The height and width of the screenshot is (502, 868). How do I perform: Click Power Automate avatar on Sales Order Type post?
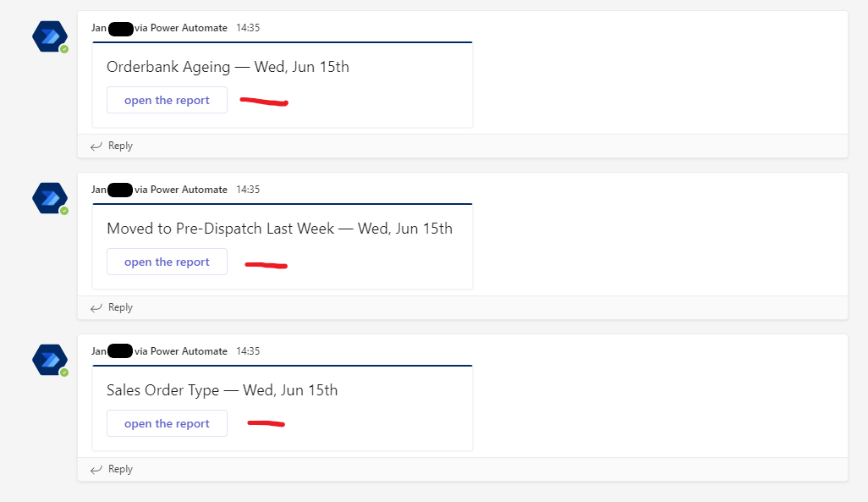click(x=49, y=360)
